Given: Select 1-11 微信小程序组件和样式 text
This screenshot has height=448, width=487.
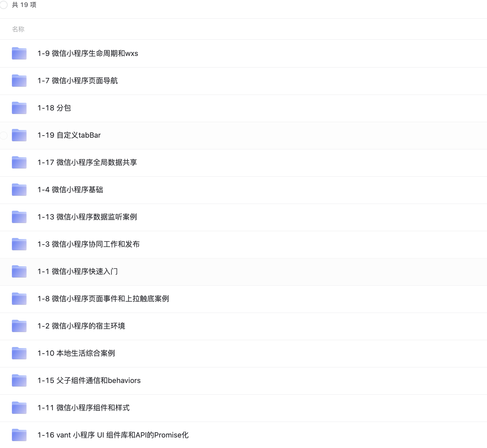Looking at the screenshot, I should 83,408.
